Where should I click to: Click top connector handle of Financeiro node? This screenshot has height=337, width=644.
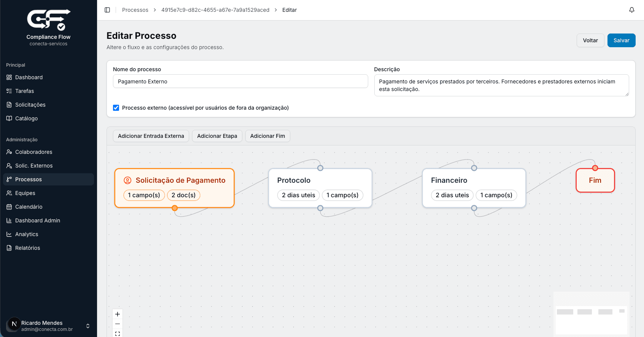pyautogui.click(x=474, y=168)
